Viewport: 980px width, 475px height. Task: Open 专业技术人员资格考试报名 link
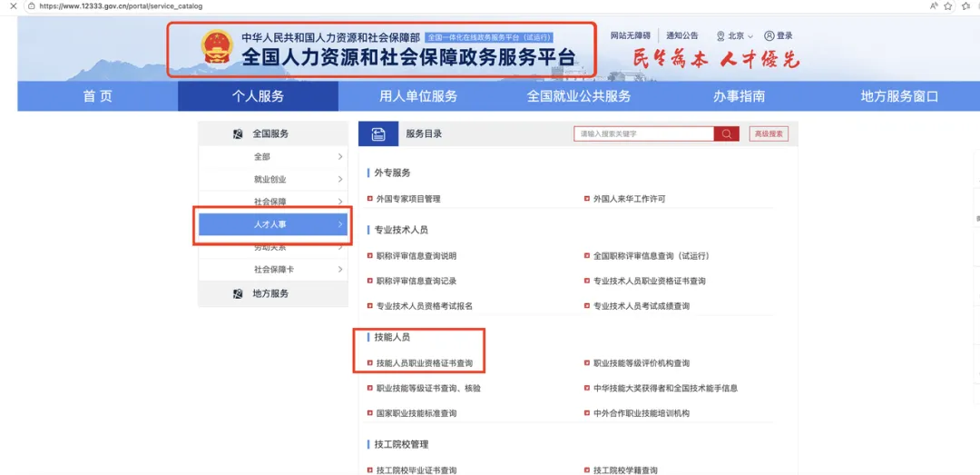click(425, 306)
